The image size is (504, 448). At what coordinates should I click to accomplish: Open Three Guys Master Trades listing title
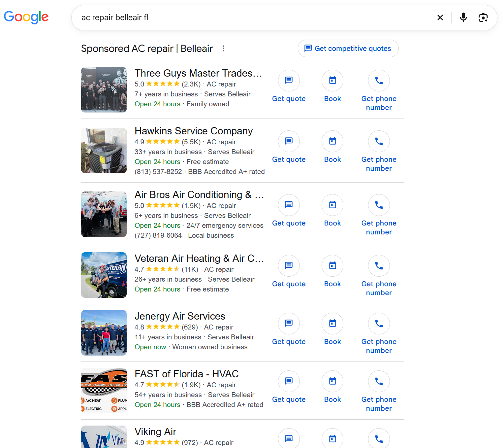coord(198,73)
